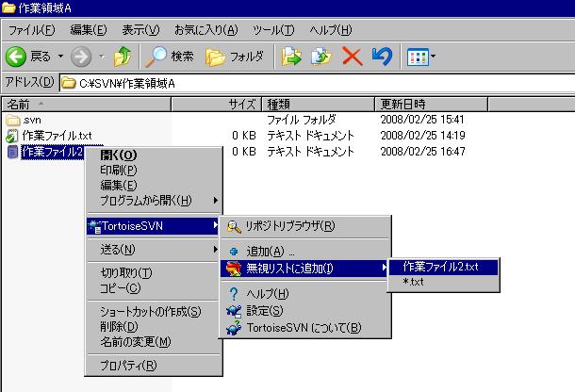
Task: Choose *.txt in ignore submenu
Action: (443, 282)
